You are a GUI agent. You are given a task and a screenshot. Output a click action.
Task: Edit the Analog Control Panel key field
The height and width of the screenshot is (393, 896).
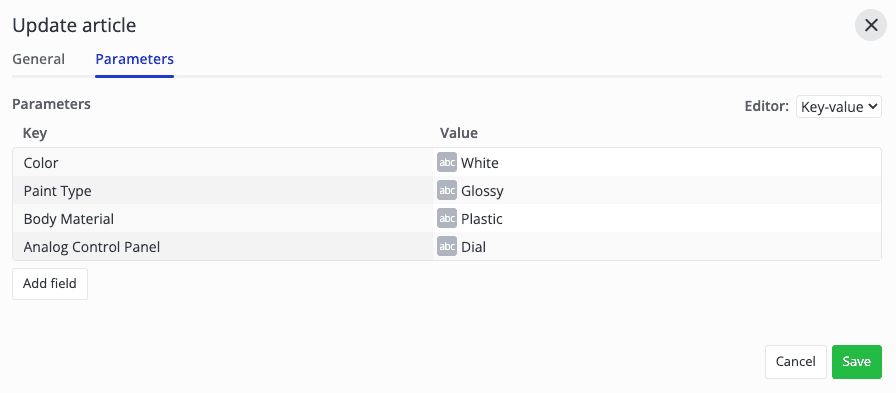click(223, 247)
